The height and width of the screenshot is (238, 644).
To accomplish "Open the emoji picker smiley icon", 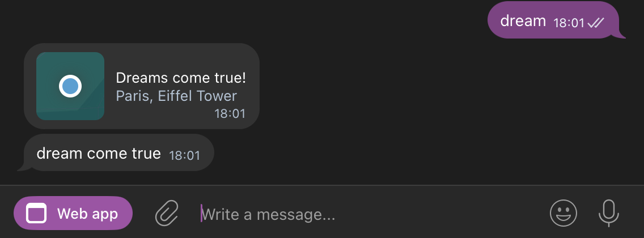I will (563, 213).
